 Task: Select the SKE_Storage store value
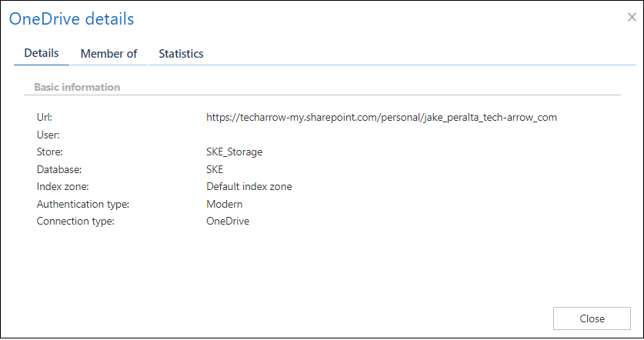pos(234,152)
